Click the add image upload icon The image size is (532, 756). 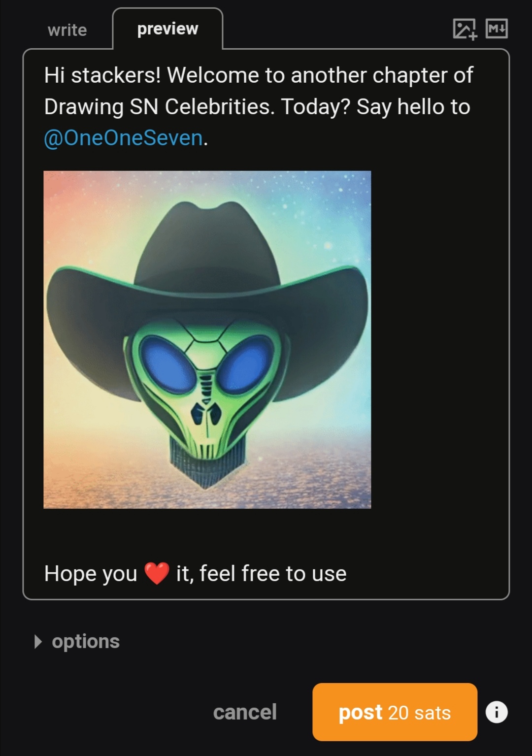tap(465, 29)
